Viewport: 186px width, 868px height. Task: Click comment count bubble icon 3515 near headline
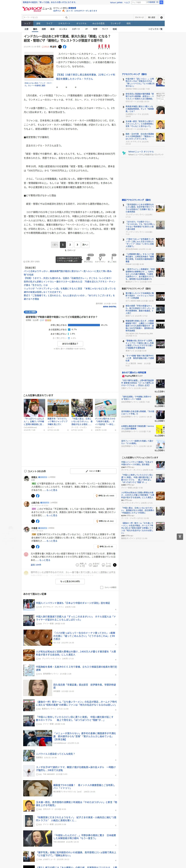pos(46,47)
